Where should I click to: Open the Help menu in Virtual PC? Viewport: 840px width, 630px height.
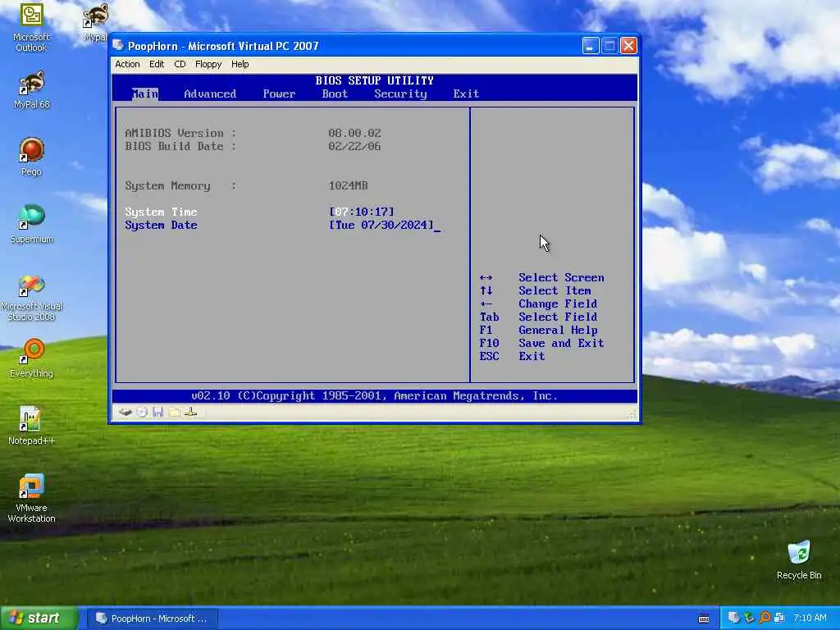(x=240, y=64)
